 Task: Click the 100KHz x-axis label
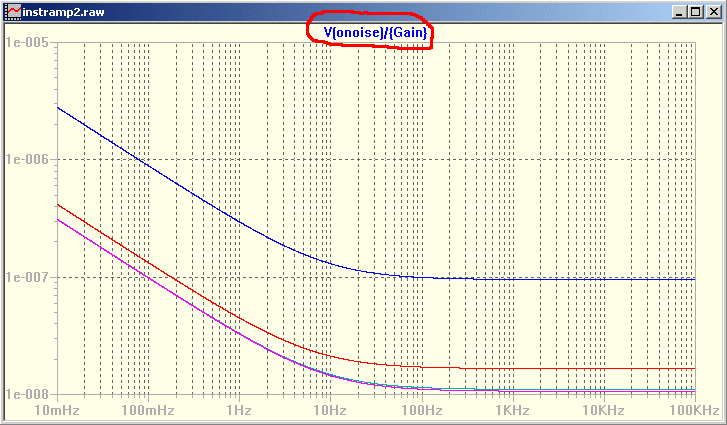click(x=694, y=410)
